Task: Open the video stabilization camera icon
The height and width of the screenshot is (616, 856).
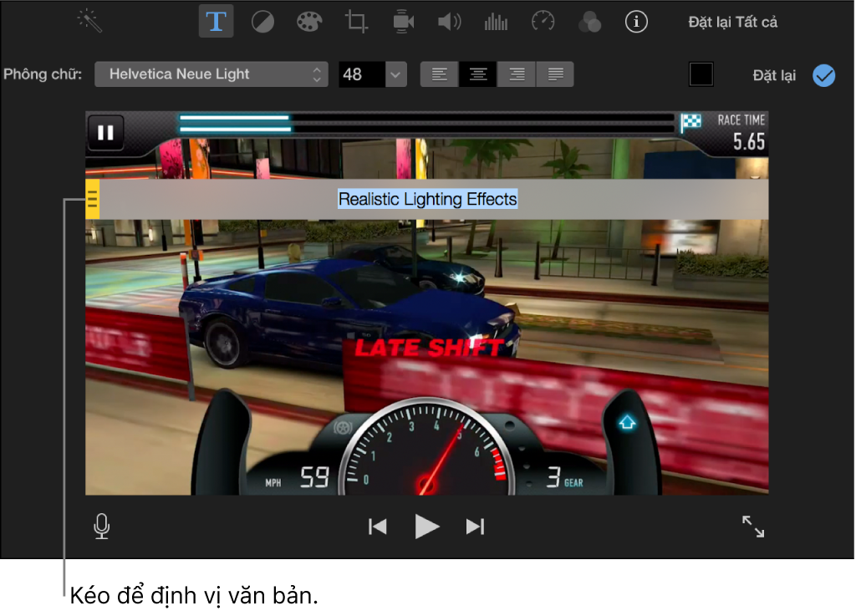Action: (x=403, y=22)
